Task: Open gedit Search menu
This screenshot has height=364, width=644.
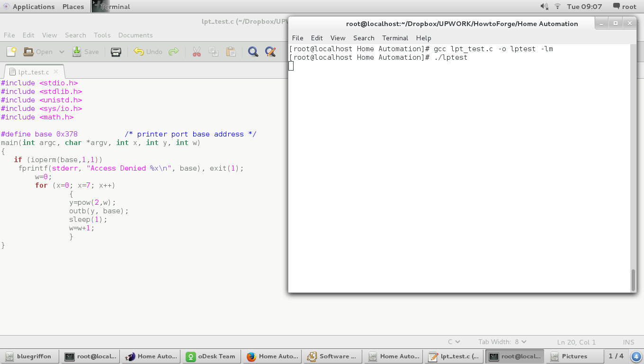Action: coord(75,35)
